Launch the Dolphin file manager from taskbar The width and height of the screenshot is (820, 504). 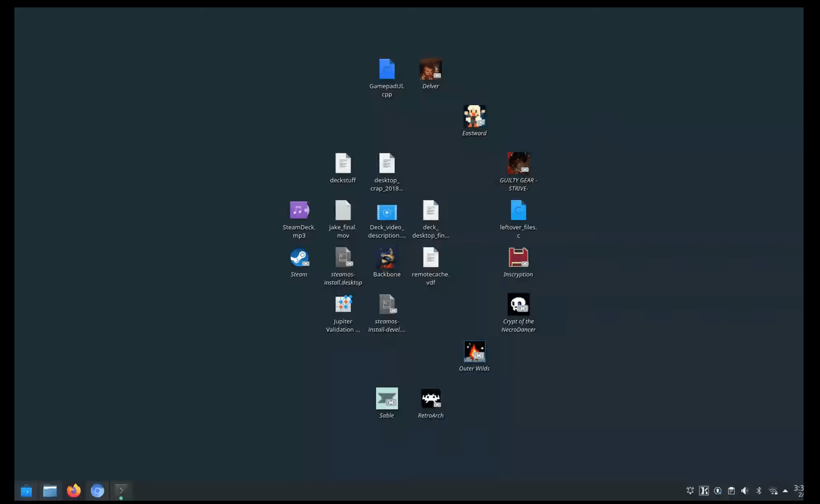(x=50, y=490)
